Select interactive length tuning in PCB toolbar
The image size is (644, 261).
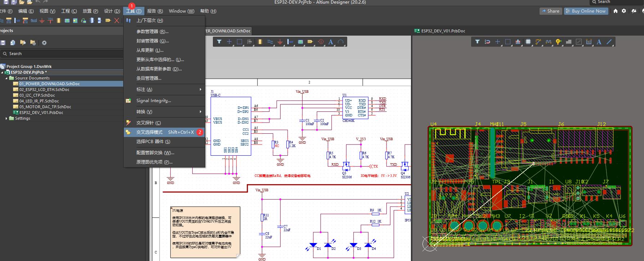coord(548,42)
